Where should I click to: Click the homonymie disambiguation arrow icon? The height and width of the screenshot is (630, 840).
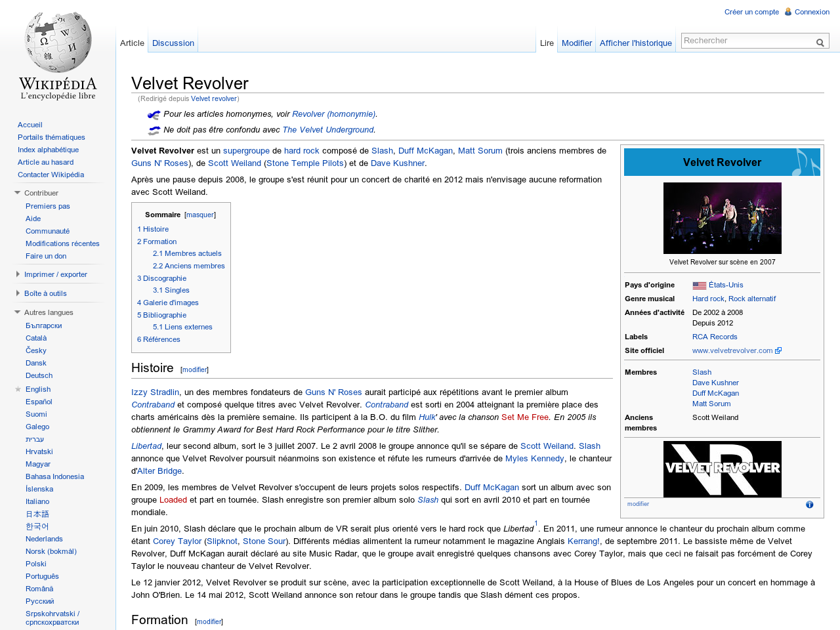coord(154,115)
